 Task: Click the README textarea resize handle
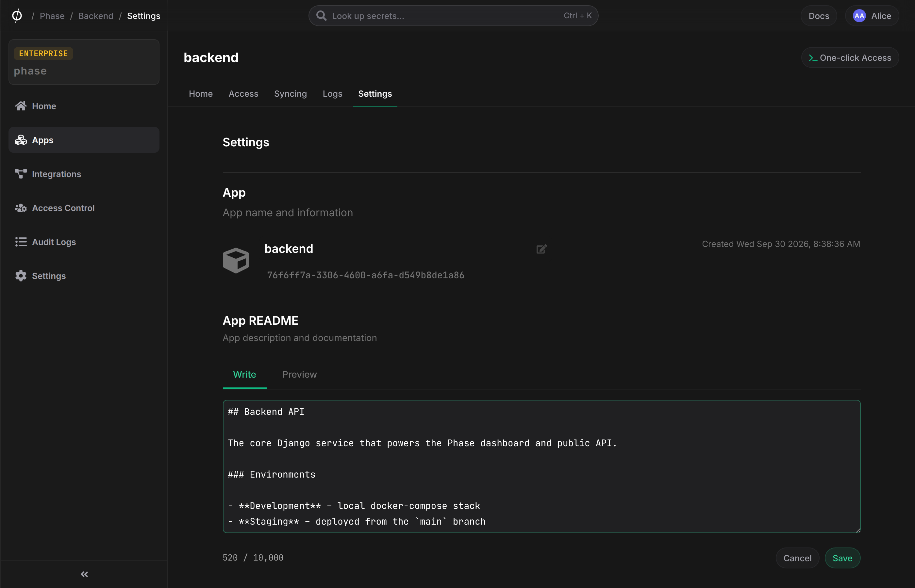pyautogui.click(x=858, y=530)
